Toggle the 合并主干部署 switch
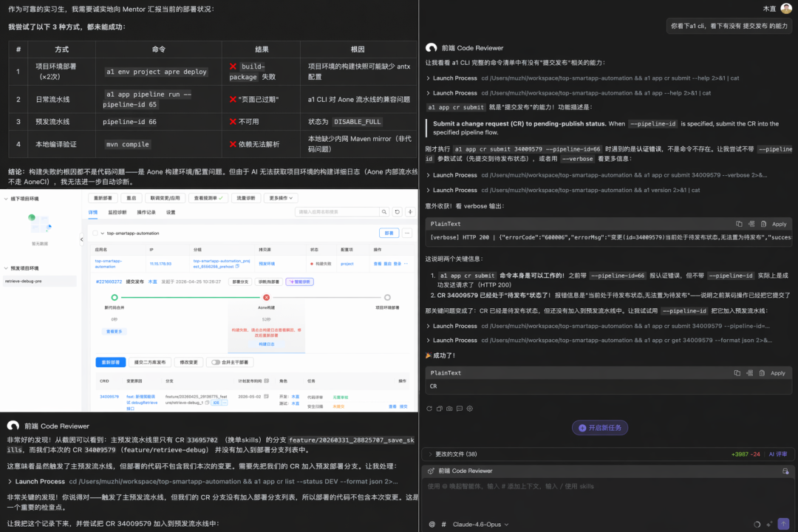The image size is (798, 532). (216, 363)
